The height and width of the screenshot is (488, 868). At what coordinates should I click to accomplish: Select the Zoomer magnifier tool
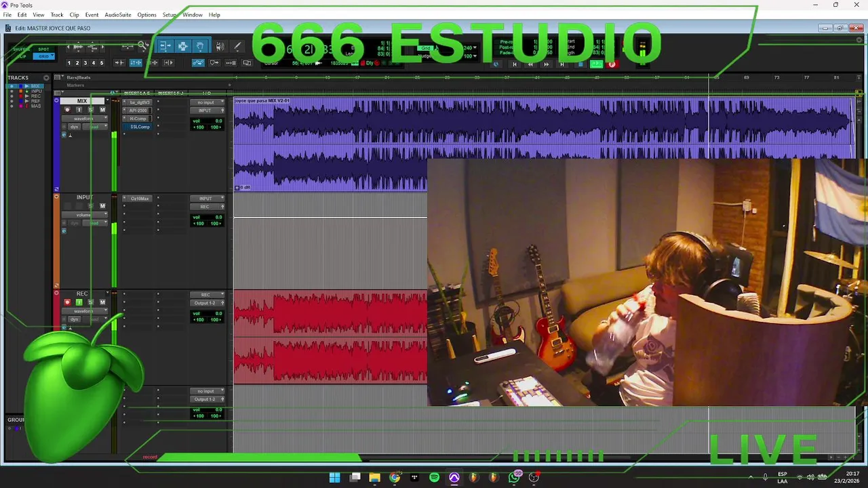tap(142, 46)
